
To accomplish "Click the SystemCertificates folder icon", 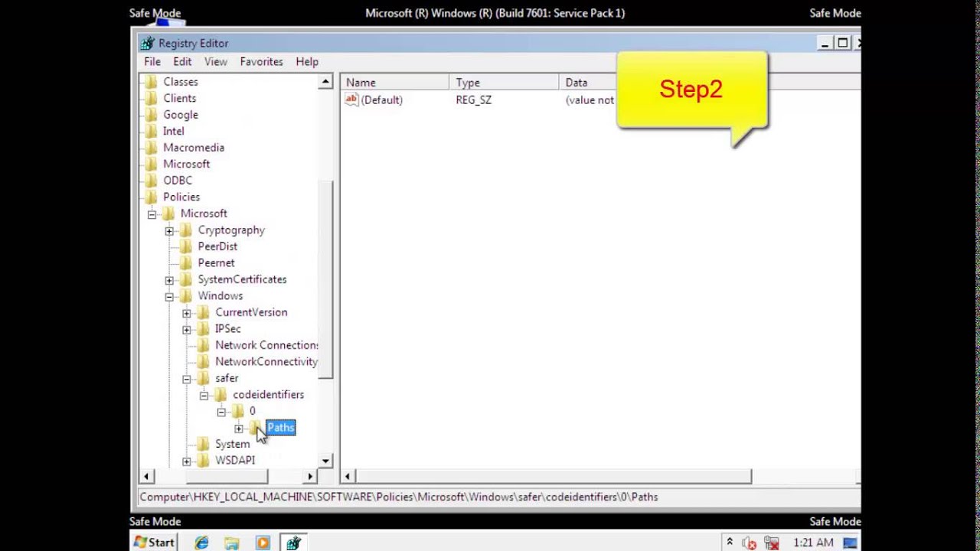I will pos(186,279).
